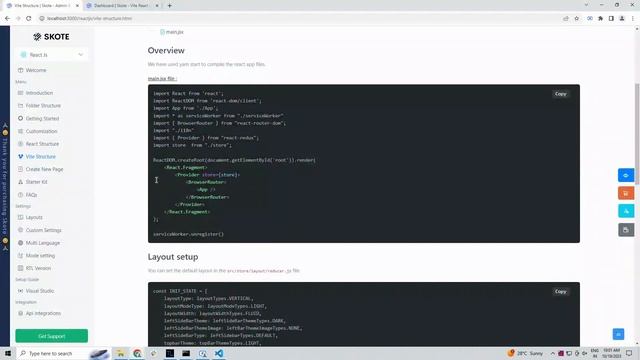Viewport: 640px width, 360px height.
Task: Click the blue eye floating button
Action: point(626,176)
